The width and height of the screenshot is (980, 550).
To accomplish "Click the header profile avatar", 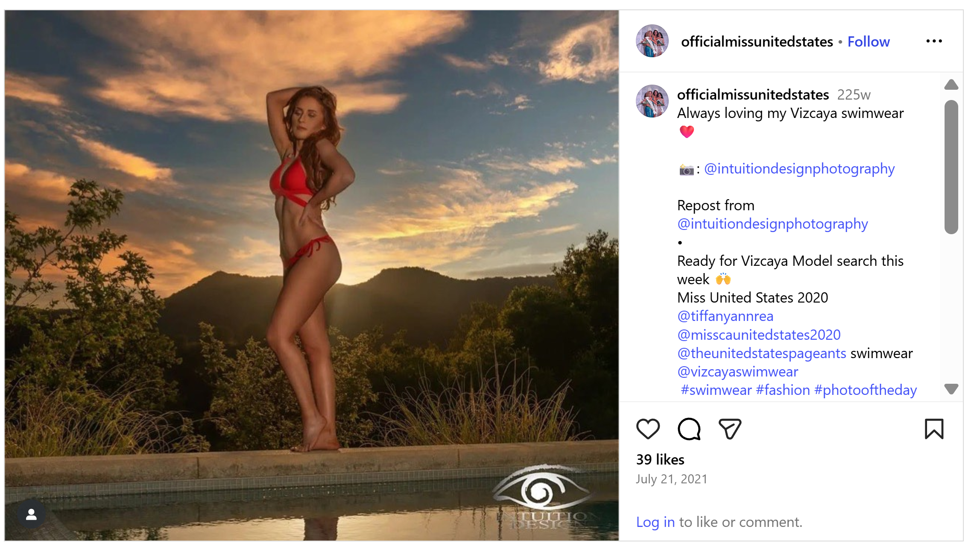I will tap(652, 41).
